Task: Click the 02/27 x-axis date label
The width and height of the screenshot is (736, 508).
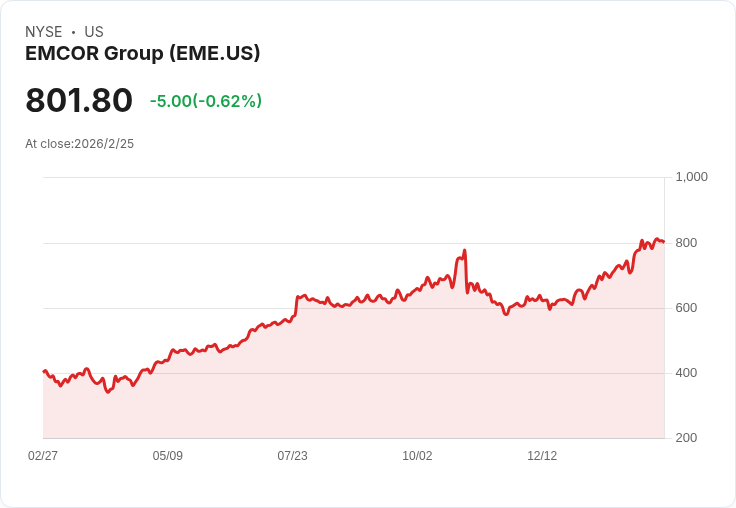Action: click(43, 455)
